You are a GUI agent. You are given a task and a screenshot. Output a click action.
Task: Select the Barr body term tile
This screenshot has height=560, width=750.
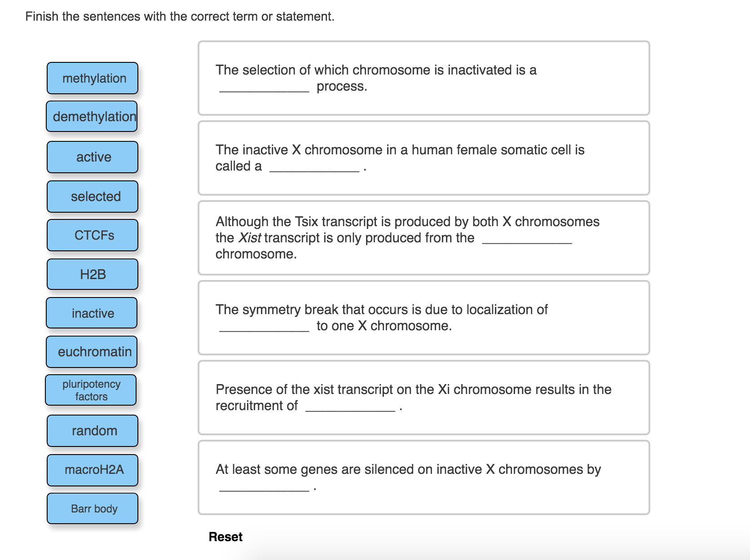coord(92,508)
